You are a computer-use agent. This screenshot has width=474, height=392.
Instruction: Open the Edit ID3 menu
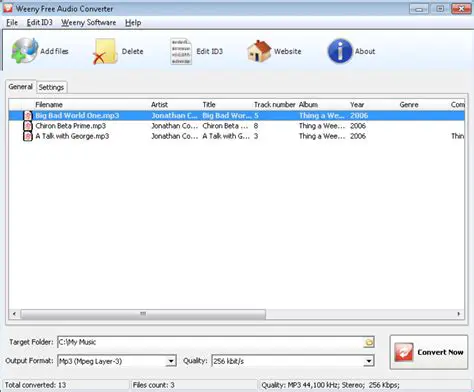[x=40, y=23]
